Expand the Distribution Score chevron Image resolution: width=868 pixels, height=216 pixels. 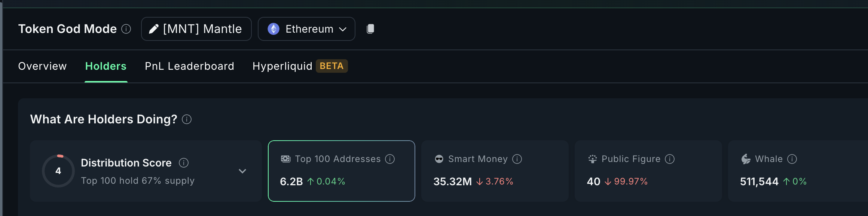click(x=242, y=171)
